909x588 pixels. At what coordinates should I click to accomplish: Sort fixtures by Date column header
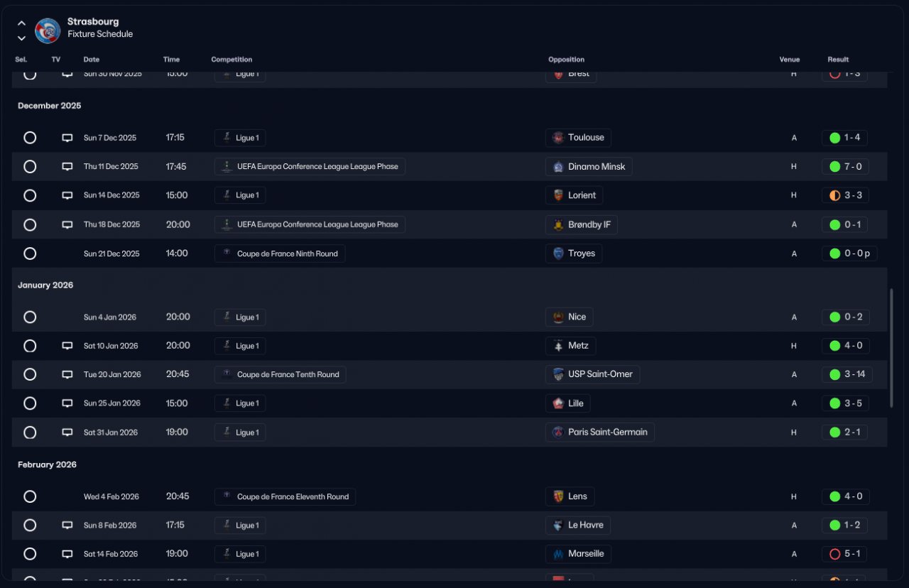click(x=91, y=60)
